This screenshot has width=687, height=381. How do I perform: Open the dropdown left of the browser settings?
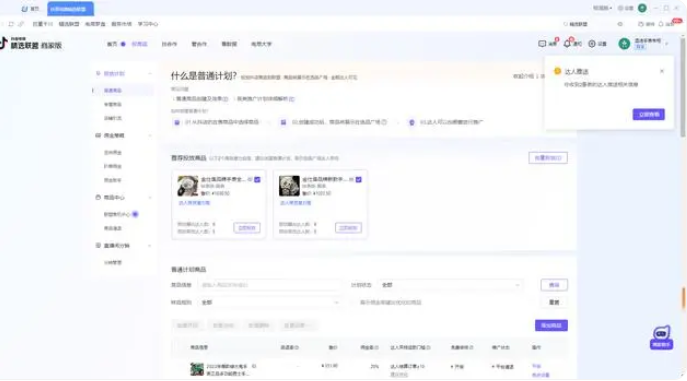tap(602, 8)
